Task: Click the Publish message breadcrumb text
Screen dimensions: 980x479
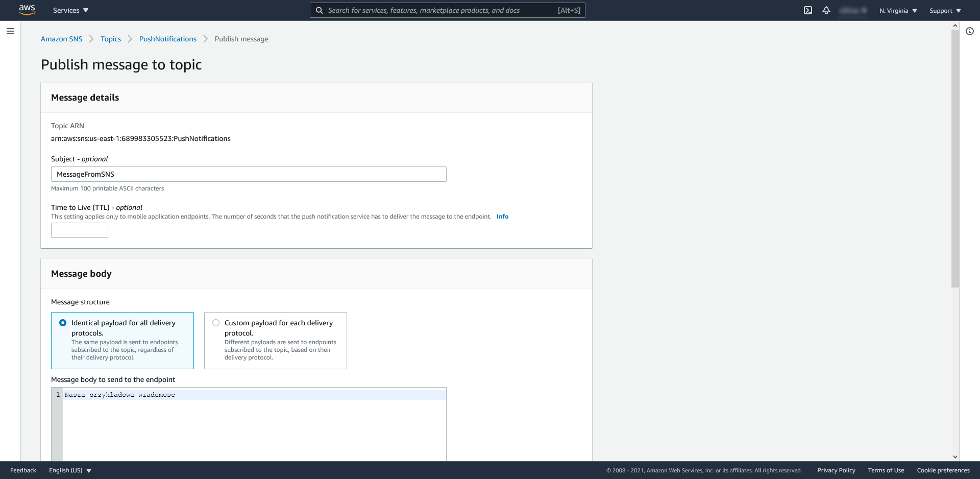Action: (241, 39)
